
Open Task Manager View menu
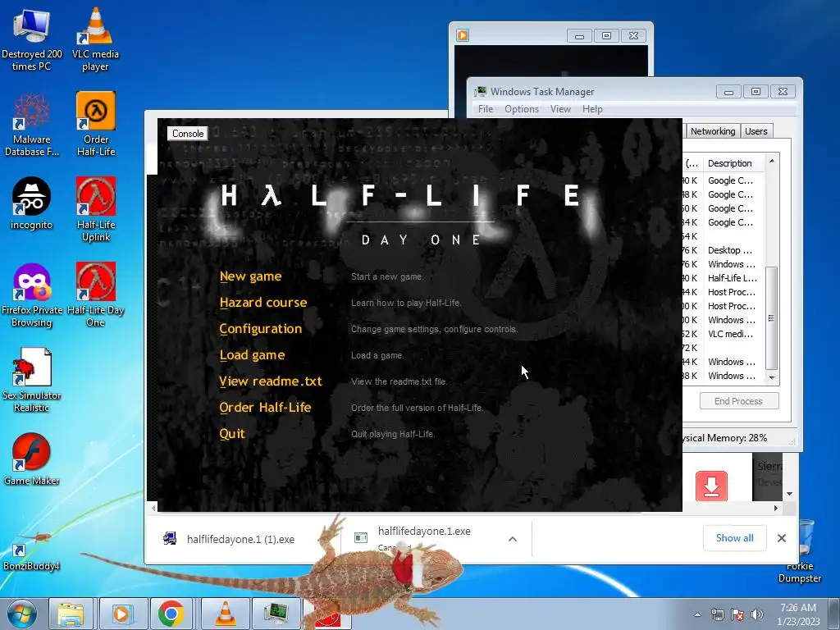point(560,109)
